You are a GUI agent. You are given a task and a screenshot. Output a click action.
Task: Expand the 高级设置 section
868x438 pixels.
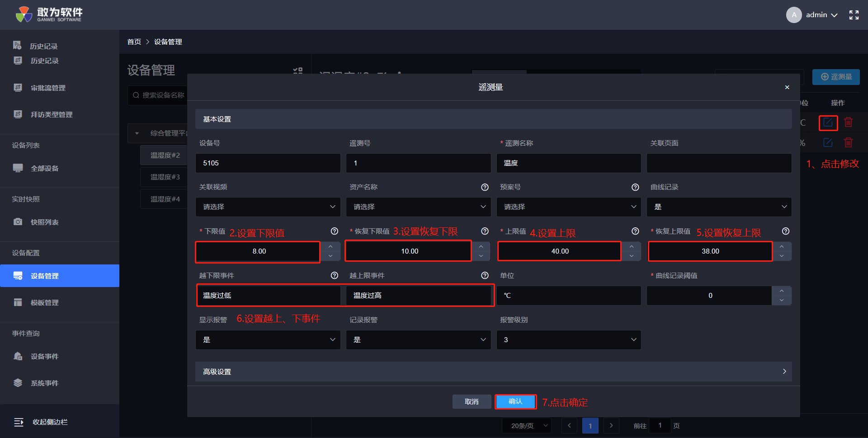(493, 372)
